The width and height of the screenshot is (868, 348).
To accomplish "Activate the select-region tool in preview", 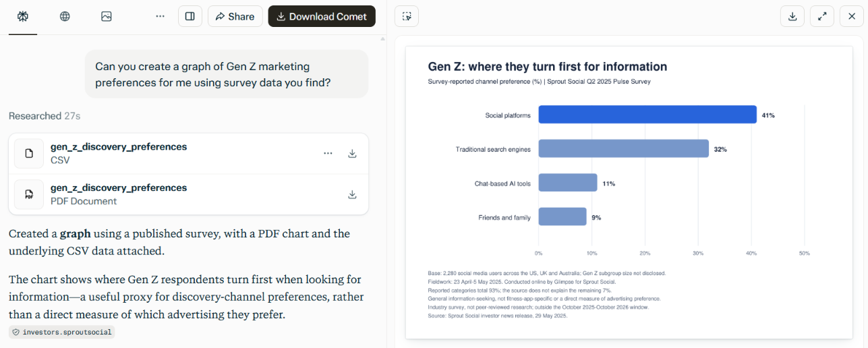I will pos(407,16).
